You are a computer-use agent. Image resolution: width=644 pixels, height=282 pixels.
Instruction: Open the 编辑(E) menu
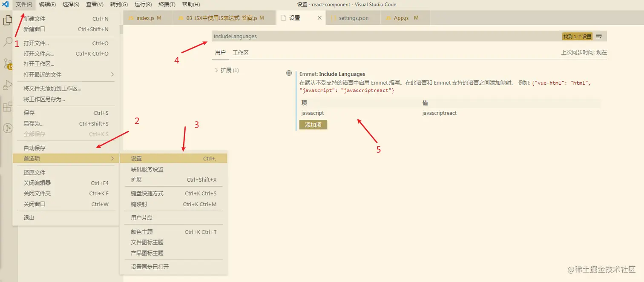(x=47, y=5)
